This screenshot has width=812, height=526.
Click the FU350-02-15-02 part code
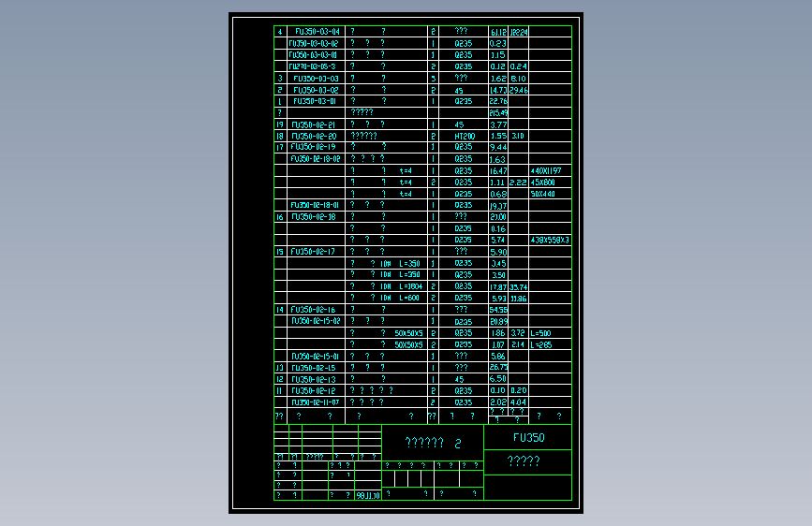[316, 321]
